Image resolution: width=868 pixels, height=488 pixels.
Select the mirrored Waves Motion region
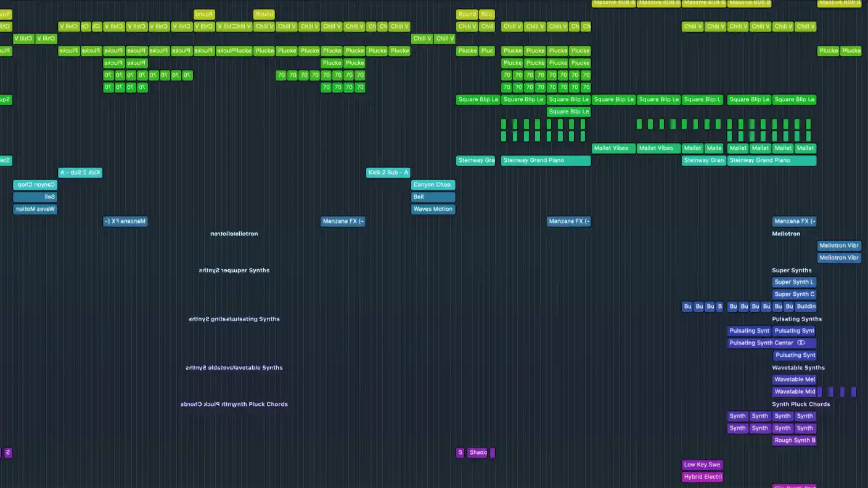pyautogui.click(x=35, y=209)
